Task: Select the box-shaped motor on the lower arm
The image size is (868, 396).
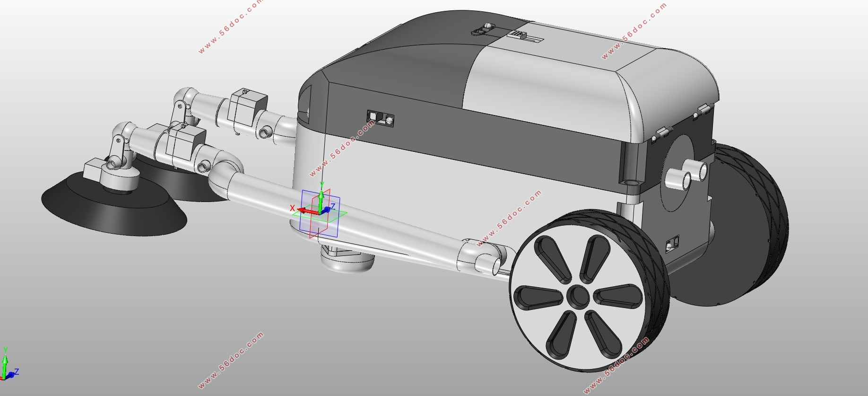Action: [186, 141]
